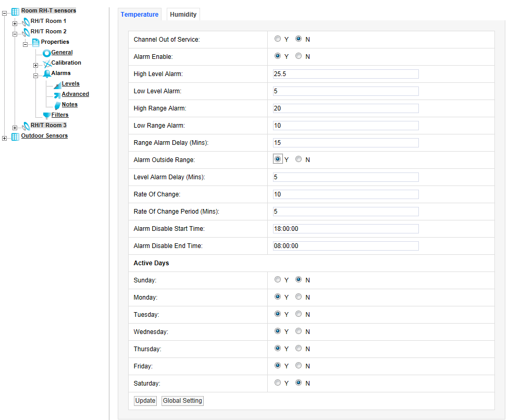Open the Temperature tab
This screenshot has width=509, height=420.
[x=140, y=15]
